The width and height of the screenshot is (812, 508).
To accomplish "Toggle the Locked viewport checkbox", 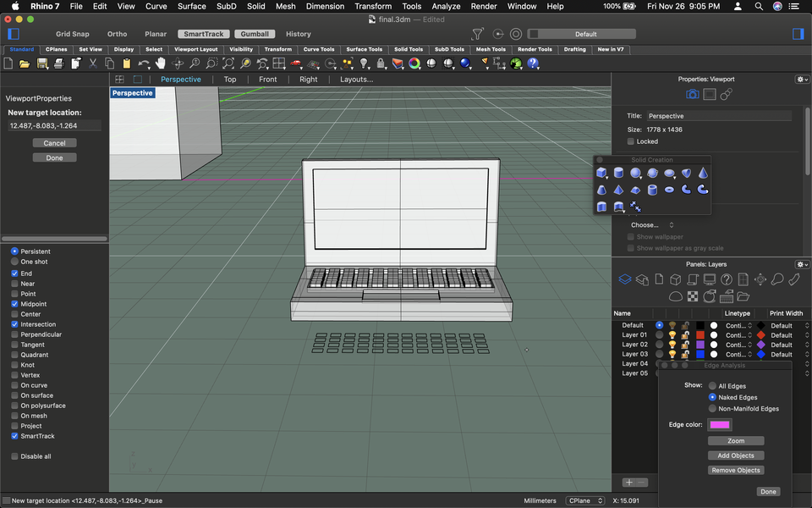I will point(631,141).
